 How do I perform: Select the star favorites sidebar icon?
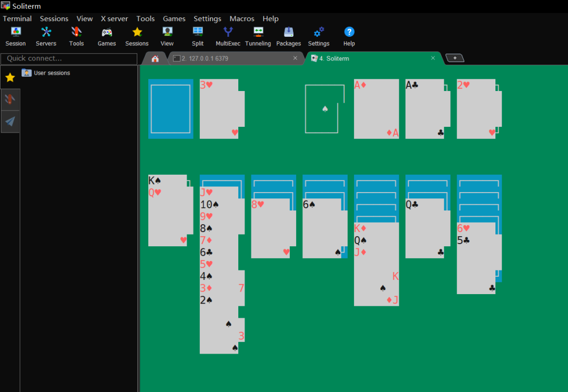click(x=10, y=77)
